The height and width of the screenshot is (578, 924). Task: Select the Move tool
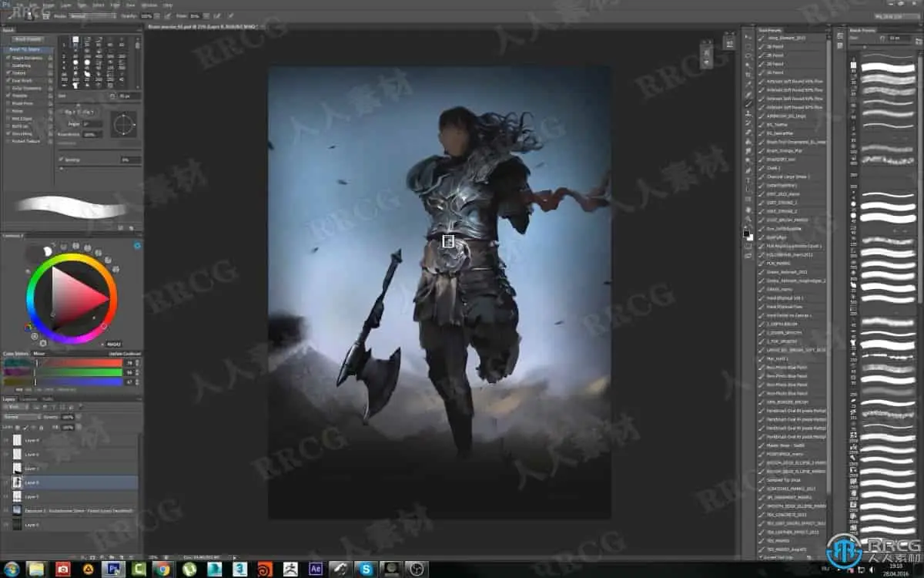[x=748, y=37]
